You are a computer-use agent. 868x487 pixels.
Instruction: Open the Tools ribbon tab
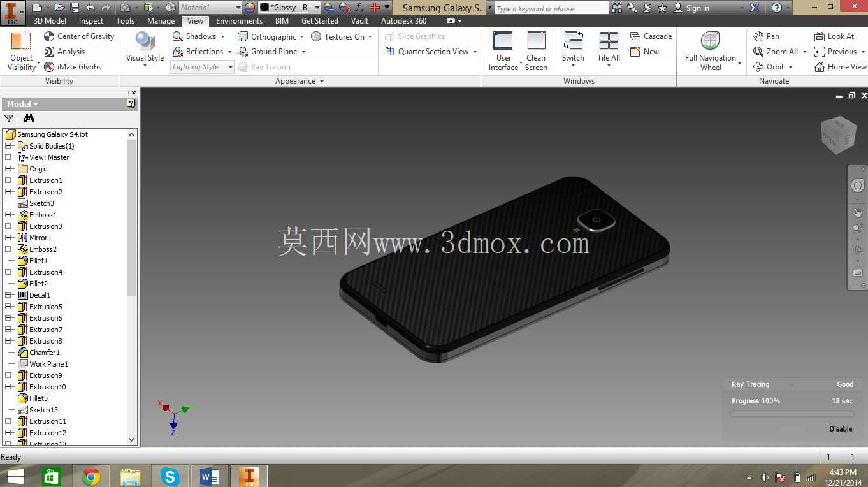(x=126, y=21)
